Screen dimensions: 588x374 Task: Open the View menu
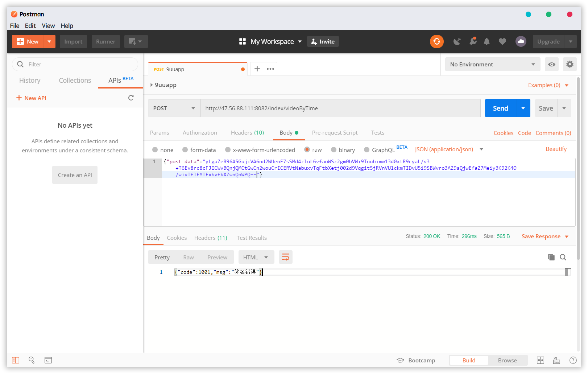tap(48, 26)
